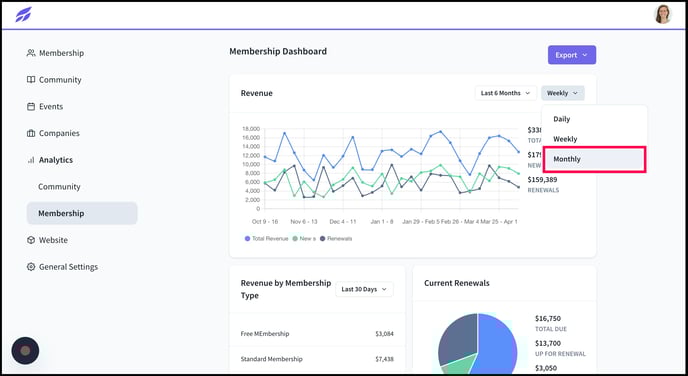Viewport: 688px width, 376px height.
Task: Click the Export button
Action: pyautogui.click(x=572, y=55)
